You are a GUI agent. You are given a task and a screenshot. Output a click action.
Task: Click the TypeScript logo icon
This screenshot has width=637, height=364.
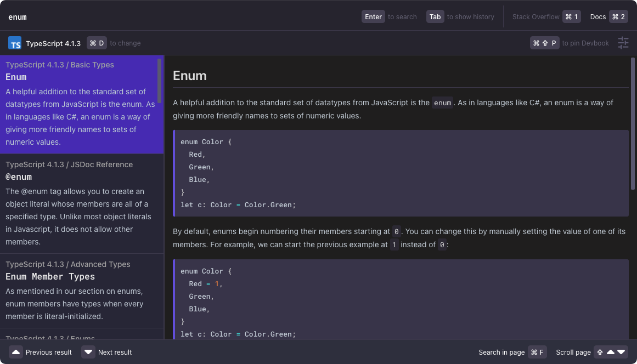click(15, 43)
